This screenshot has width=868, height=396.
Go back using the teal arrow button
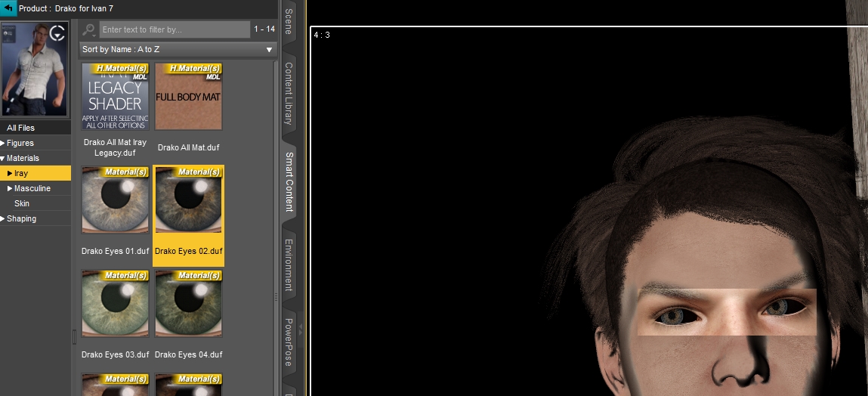8,8
